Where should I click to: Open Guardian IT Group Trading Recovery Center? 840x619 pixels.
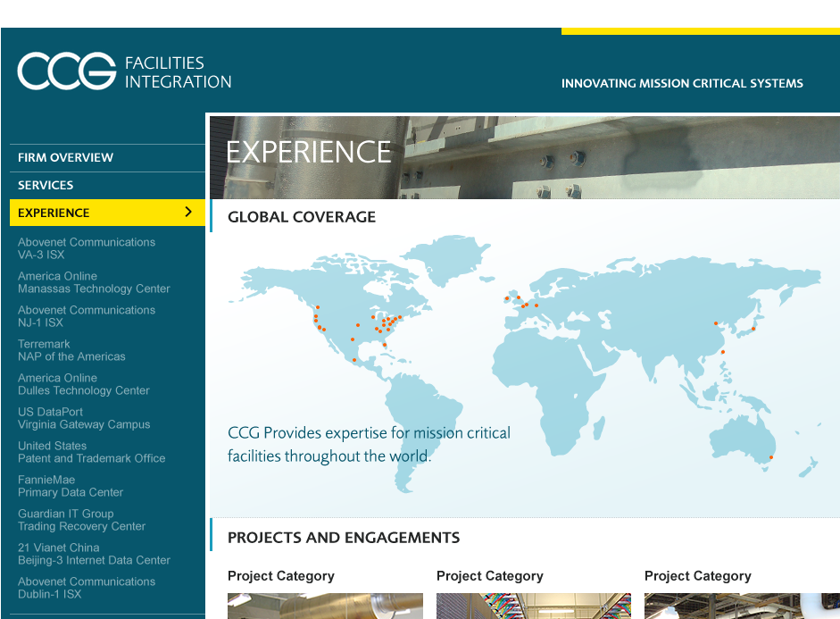pyautogui.click(x=81, y=520)
